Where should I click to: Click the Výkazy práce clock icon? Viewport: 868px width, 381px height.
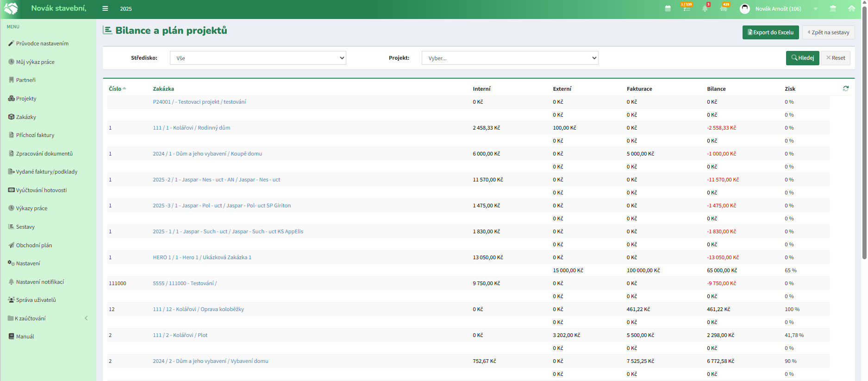12,208
